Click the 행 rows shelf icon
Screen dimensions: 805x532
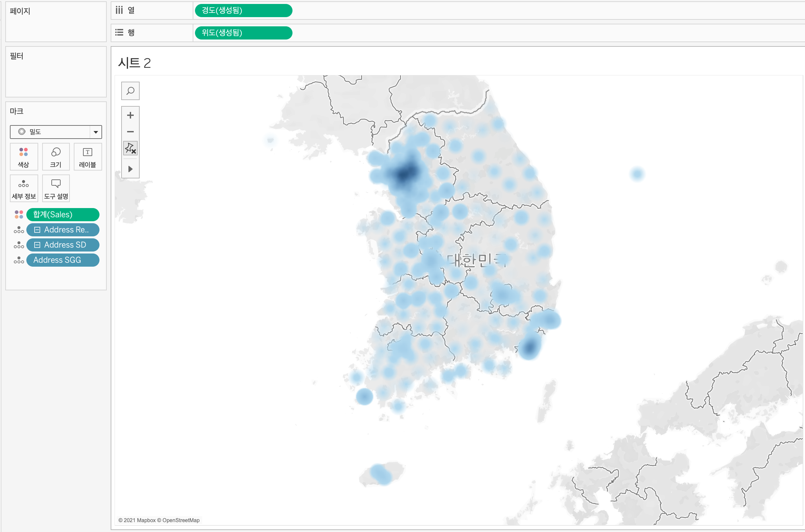pos(119,32)
